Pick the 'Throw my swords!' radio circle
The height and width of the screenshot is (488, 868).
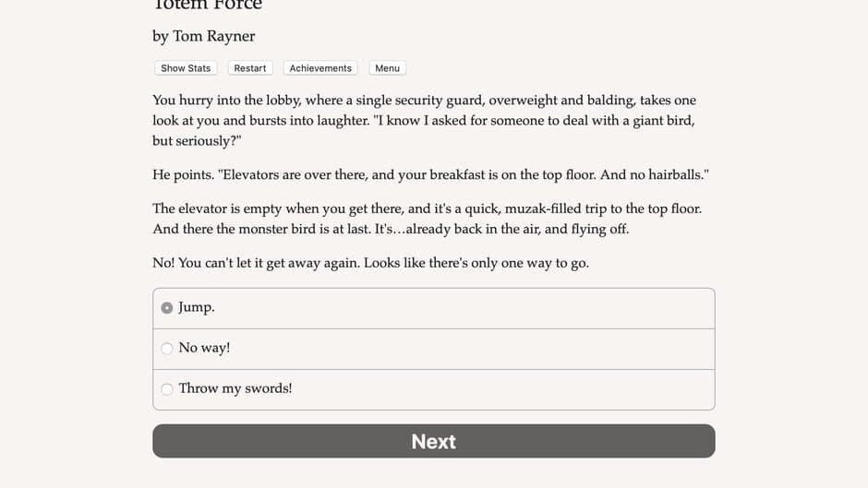click(x=166, y=389)
